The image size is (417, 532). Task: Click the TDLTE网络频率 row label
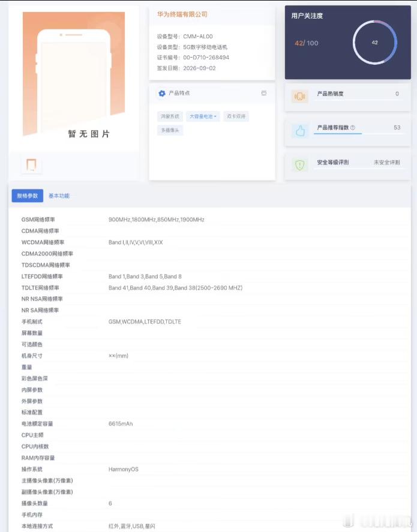40,288
